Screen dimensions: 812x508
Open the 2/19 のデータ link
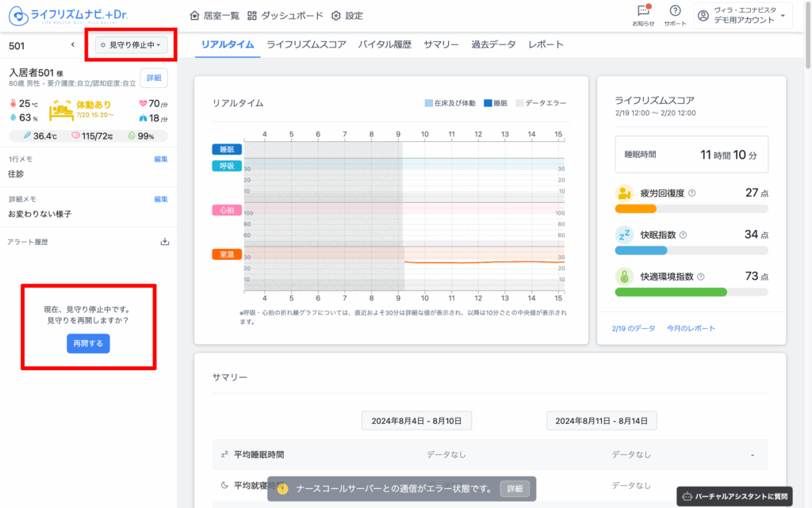coord(634,328)
